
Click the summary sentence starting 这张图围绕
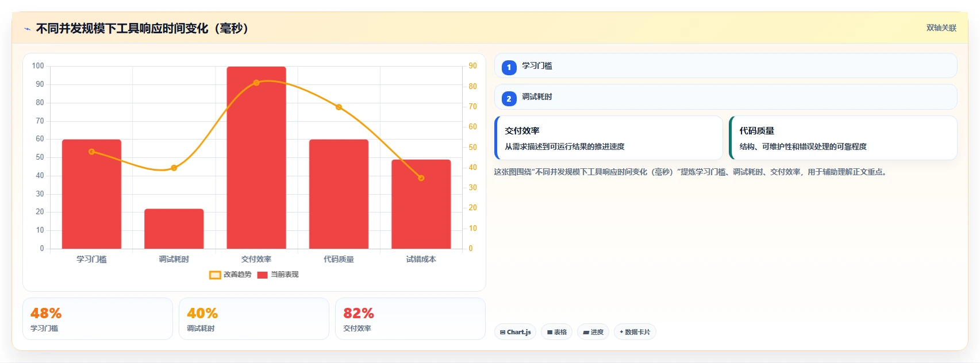coord(690,172)
